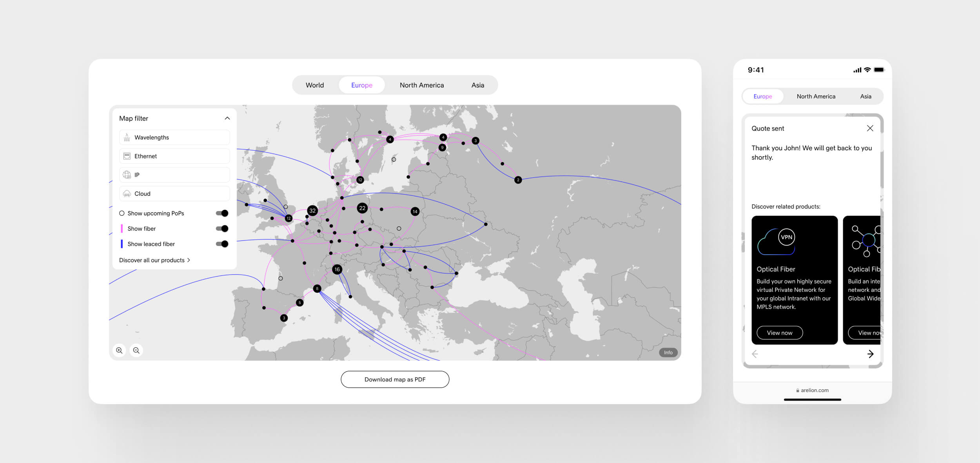Select the Europe tab on desktop

(362, 85)
